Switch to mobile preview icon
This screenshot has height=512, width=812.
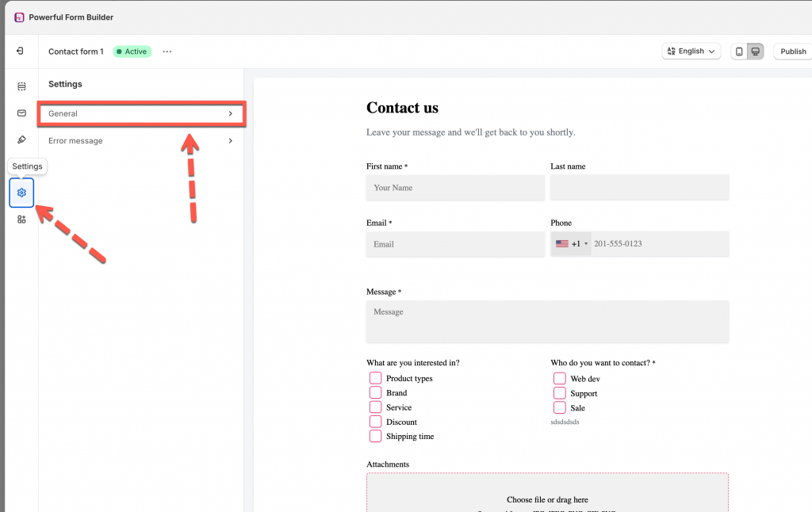[739, 52]
